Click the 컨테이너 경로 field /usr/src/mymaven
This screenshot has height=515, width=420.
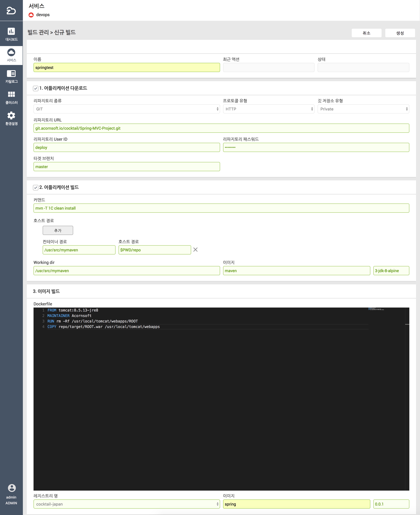pyautogui.click(x=79, y=250)
